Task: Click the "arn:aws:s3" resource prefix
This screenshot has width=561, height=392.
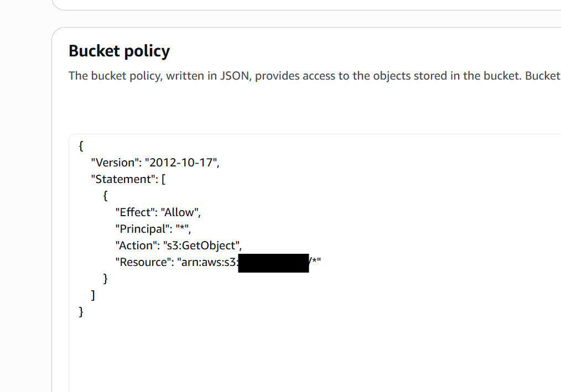Action: [207, 262]
